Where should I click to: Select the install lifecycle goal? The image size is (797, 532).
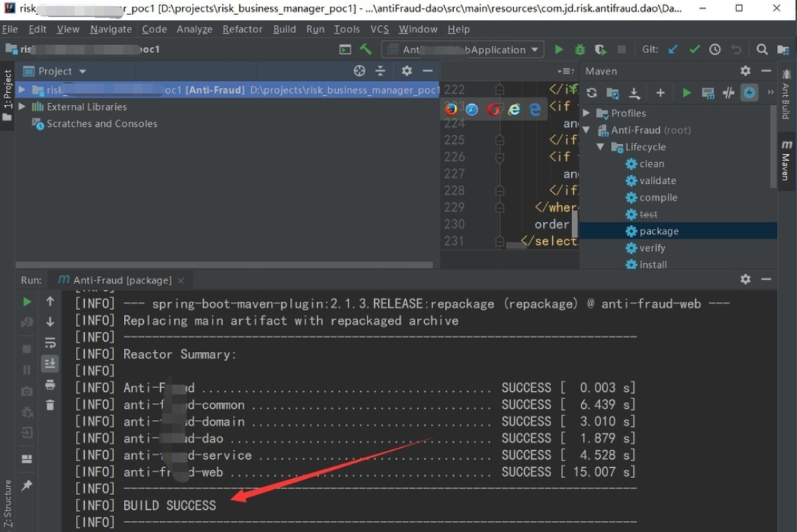coord(652,265)
